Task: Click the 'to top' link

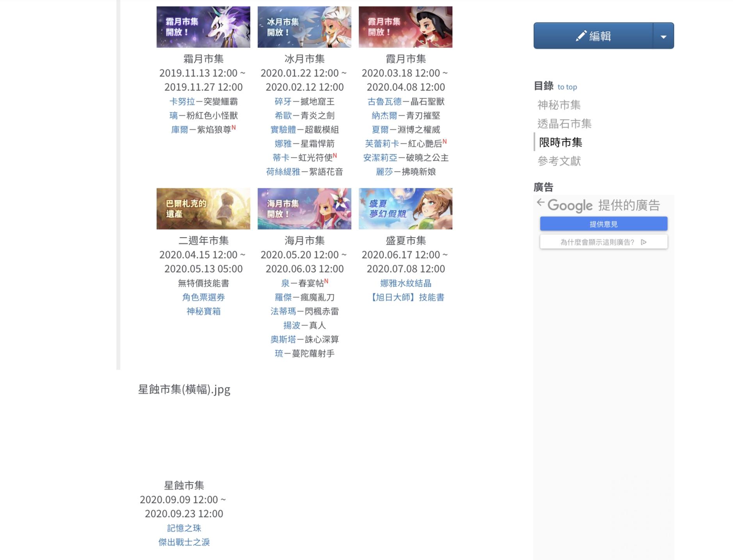Action: (x=567, y=87)
